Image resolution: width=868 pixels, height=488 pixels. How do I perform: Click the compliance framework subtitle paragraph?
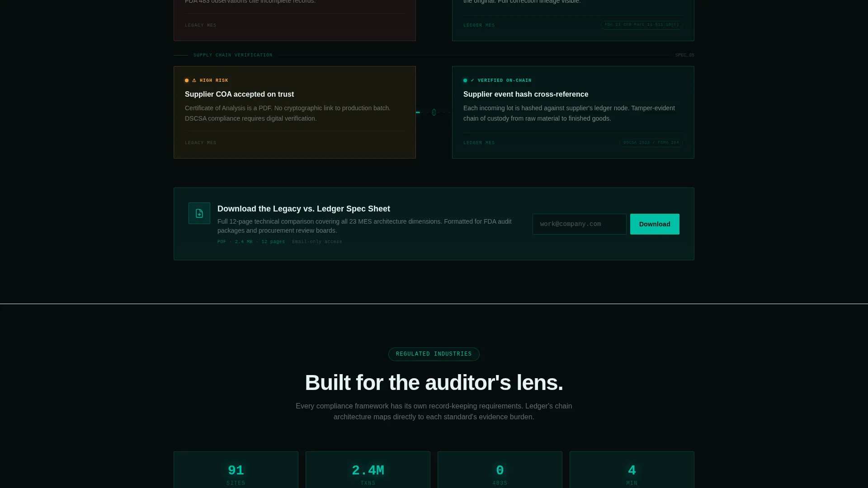434,412
